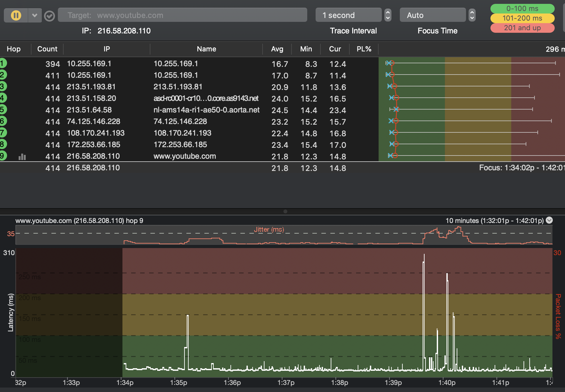Screen dimensions: 565x392
Task: Sort by the PL% column header
Action: coord(364,49)
